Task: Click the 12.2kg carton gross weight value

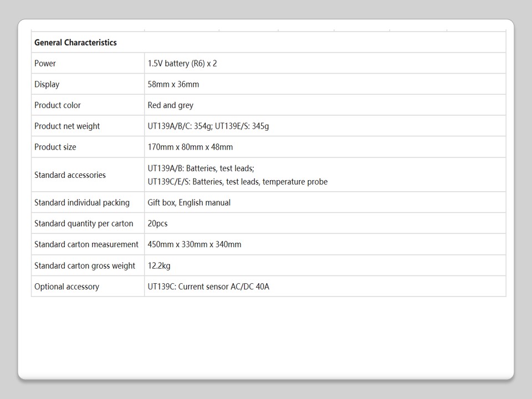Action: 159,265
